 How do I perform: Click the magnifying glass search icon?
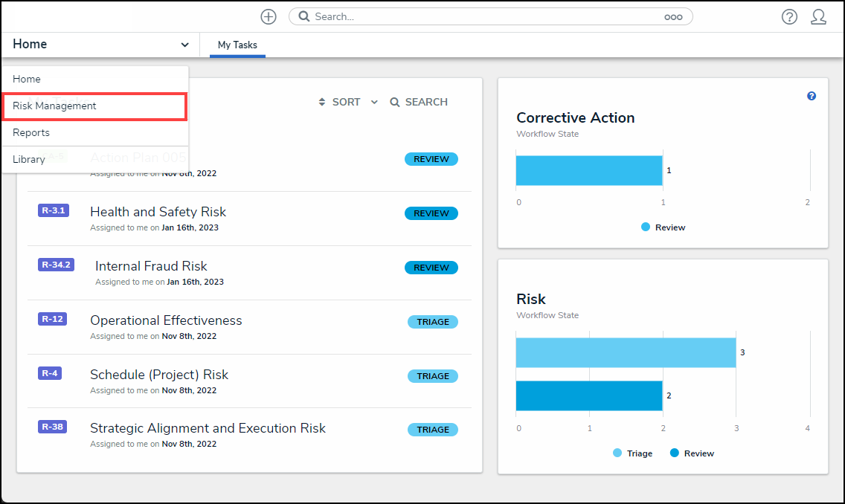pos(303,16)
